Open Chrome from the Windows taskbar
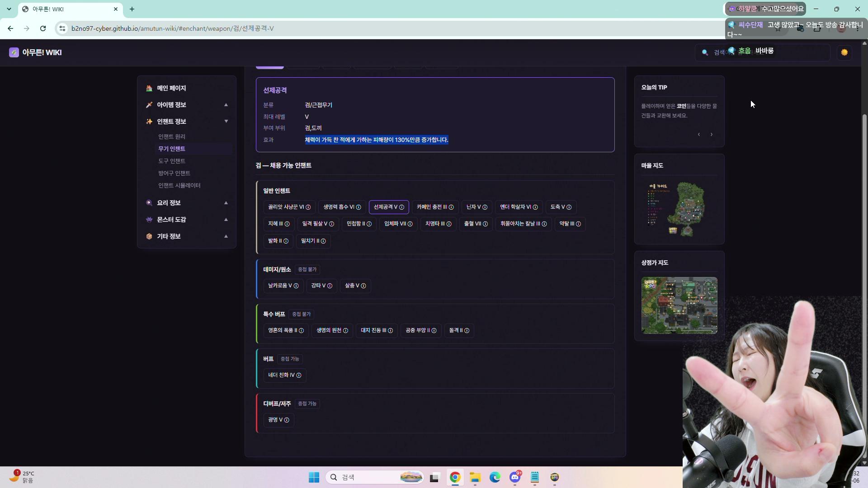 click(455, 477)
